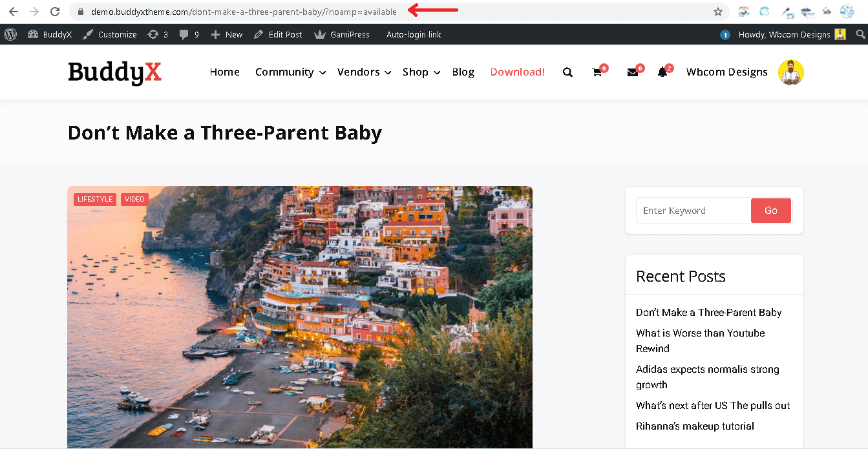Image resolution: width=868 pixels, height=449 pixels.
Task: Click the first multicolor extension icon
Action: 744,12
